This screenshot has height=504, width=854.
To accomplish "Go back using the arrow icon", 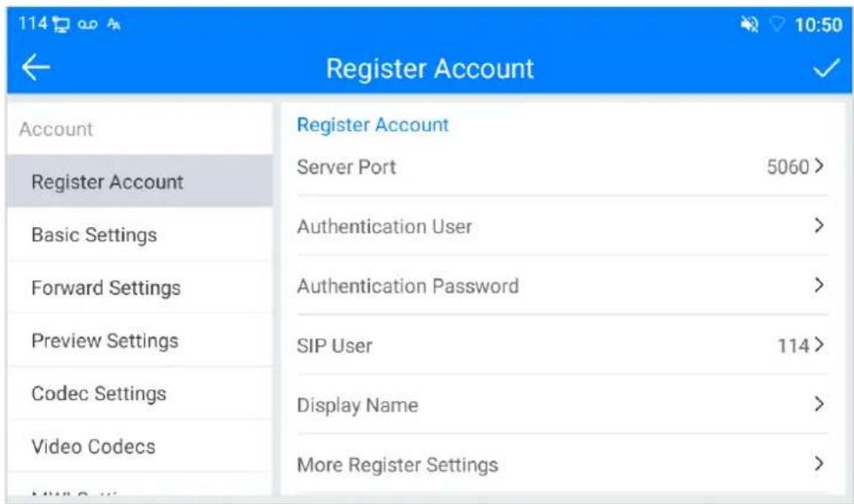I will click(x=36, y=67).
